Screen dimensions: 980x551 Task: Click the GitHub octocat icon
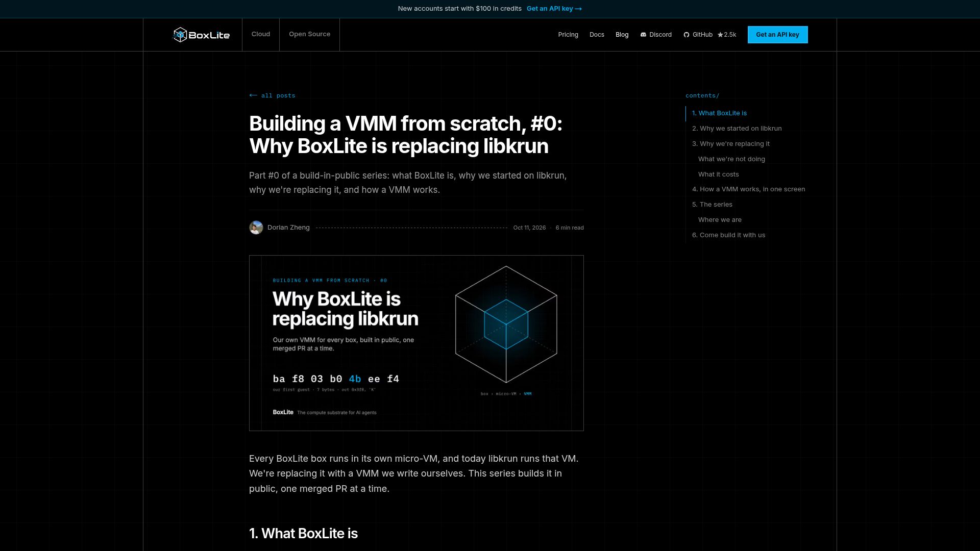pos(687,35)
